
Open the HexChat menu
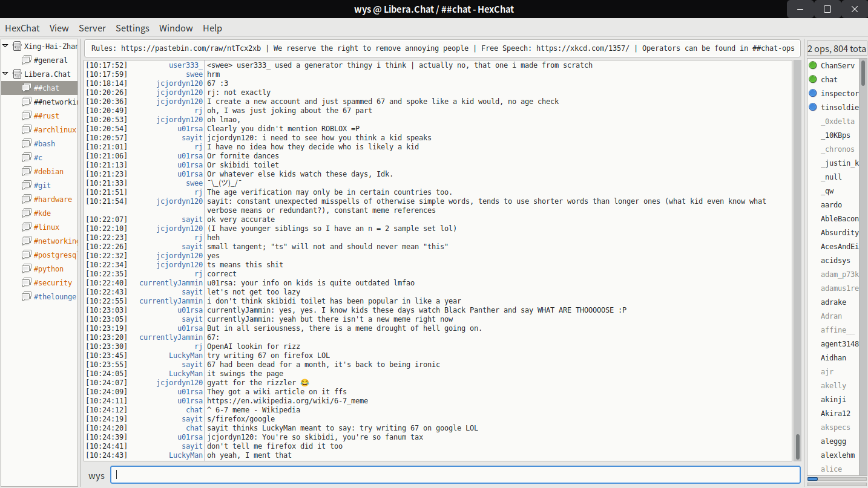pos(22,28)
